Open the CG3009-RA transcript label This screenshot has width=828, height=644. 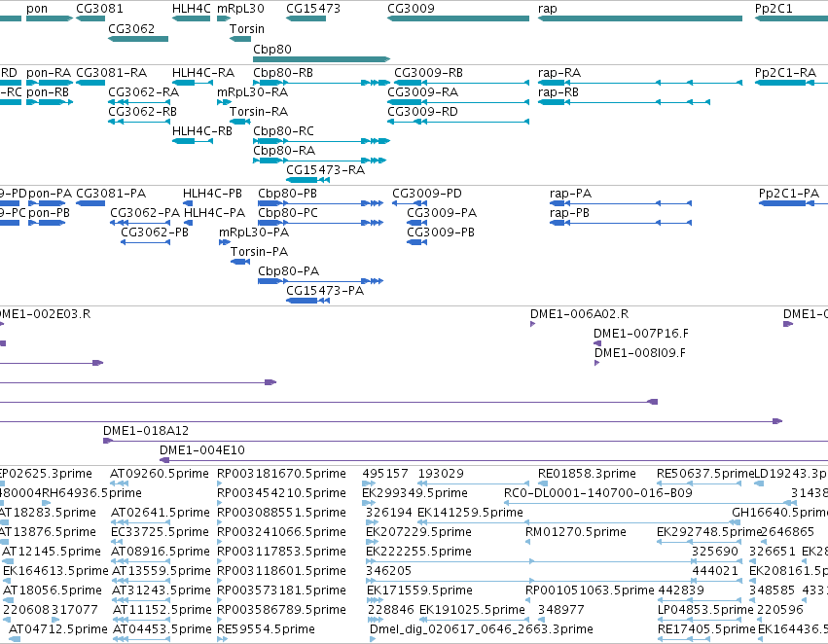(x=423, y=91)
